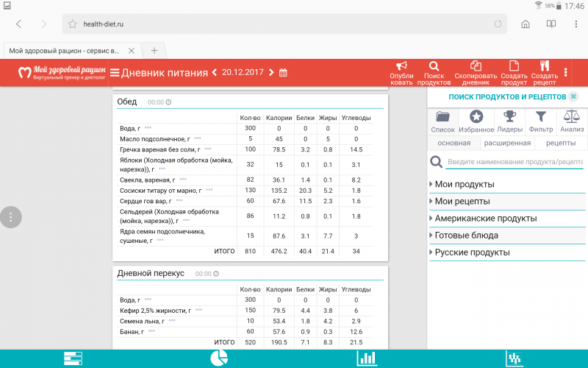Switch to рецепты search mode
The width and height of the screenshot is (588, 368).
[560, 143]
